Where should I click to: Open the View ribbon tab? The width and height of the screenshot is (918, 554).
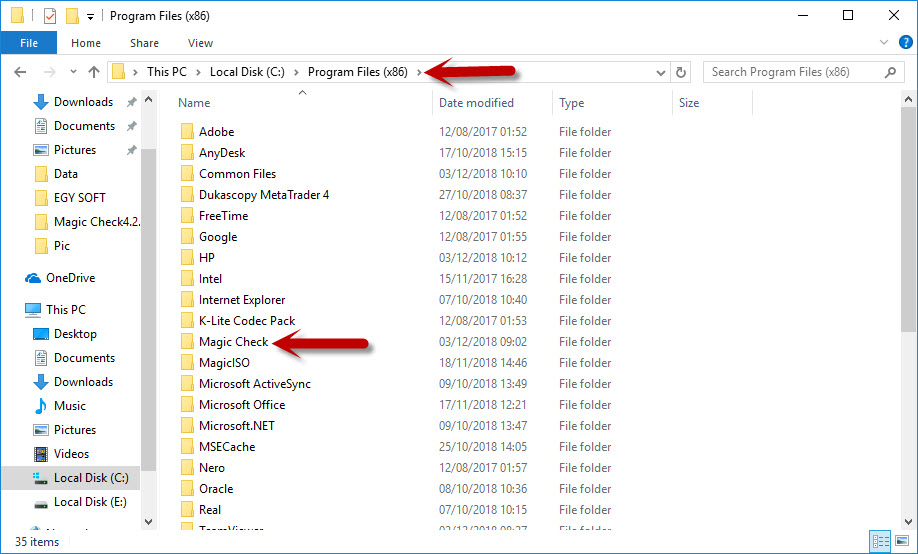[x=200, y=43]
